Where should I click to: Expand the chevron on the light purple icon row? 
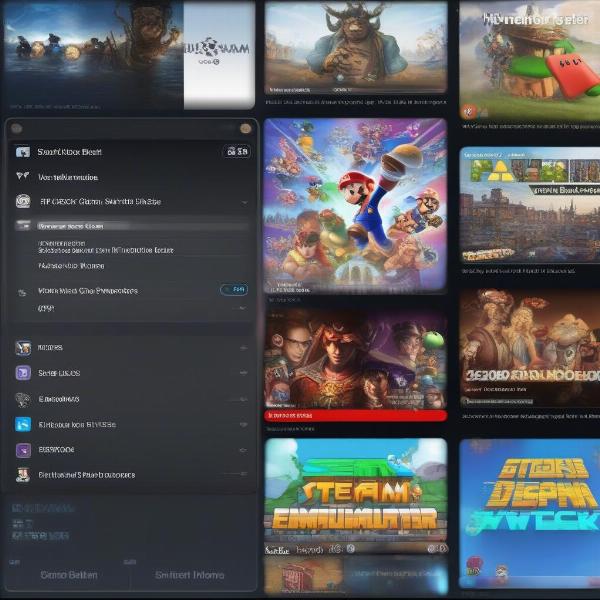(x=243, y=373)
